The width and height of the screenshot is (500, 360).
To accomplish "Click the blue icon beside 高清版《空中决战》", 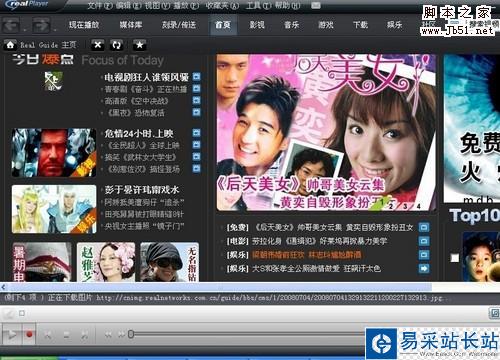I will click(197, 100).
